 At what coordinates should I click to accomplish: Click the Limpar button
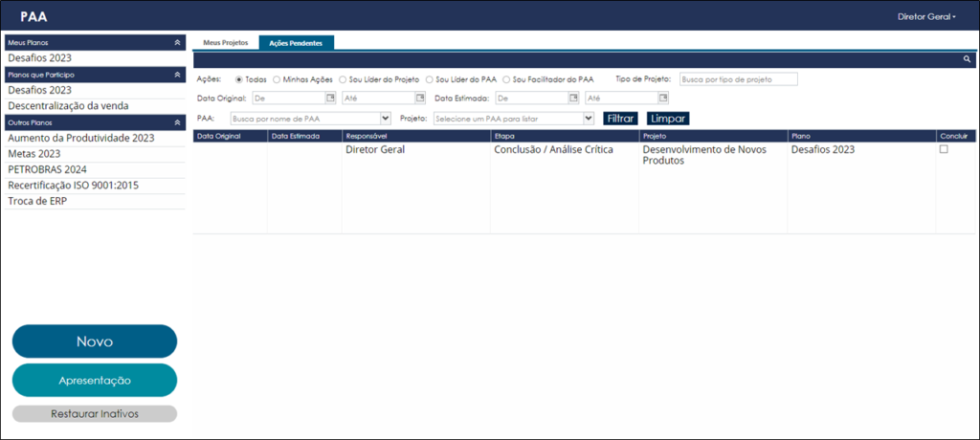668,118
